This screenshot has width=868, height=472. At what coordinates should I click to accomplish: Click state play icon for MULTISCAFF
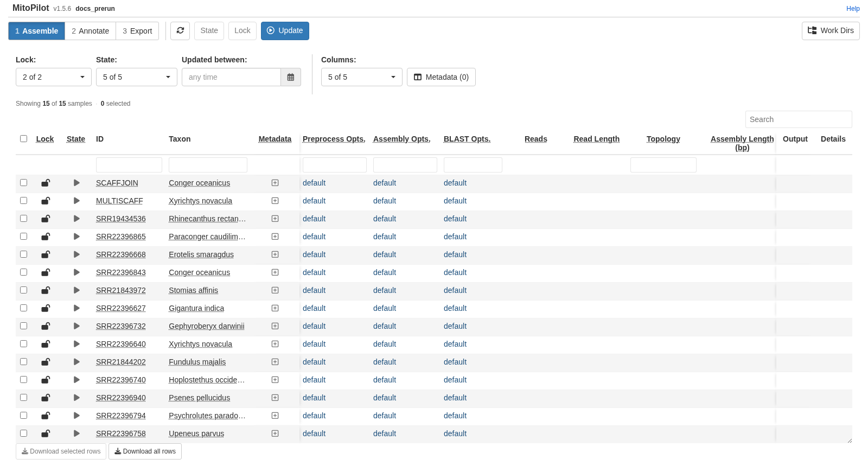(76, 201)
